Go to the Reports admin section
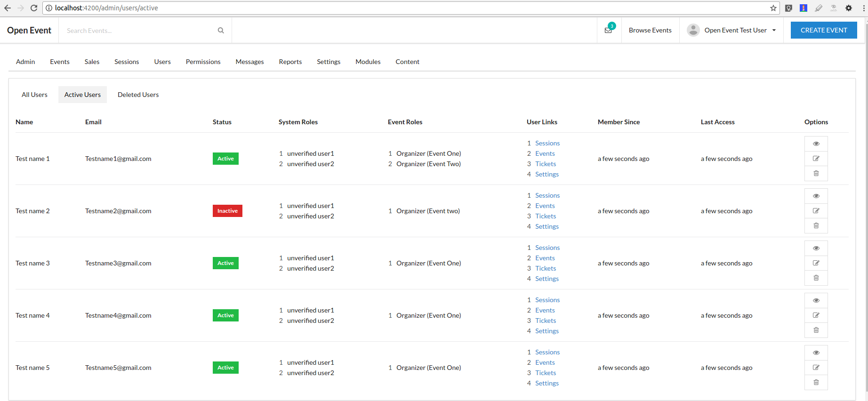Viewport: 868px width, 401px height. (x=290, y=62)
